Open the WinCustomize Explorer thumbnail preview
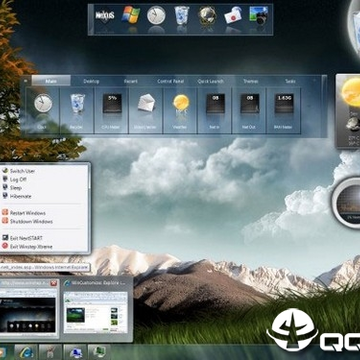Image resolution: width=360 pixels, height=360 pixels. pos(96,312)
